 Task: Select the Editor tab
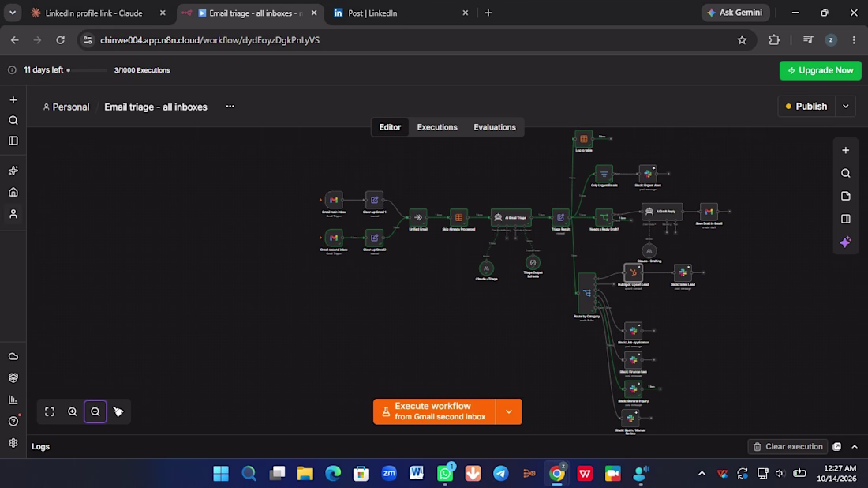point(390,127)
